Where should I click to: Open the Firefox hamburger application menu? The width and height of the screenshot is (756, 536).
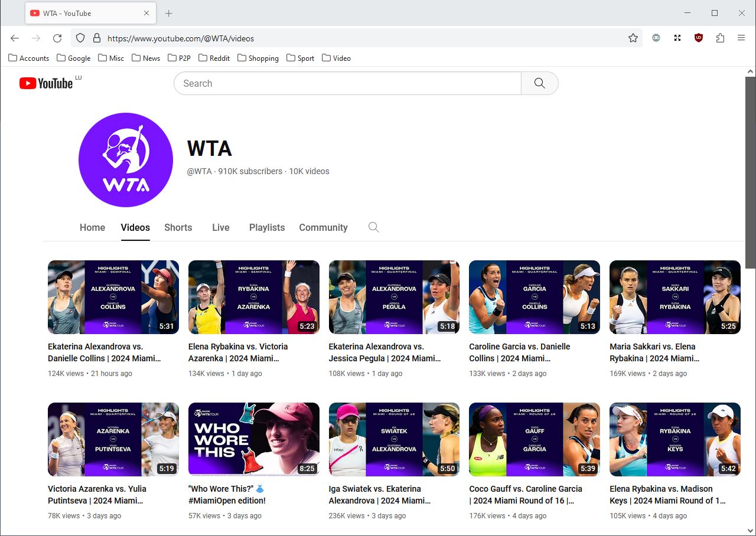(x=741, y=38)
